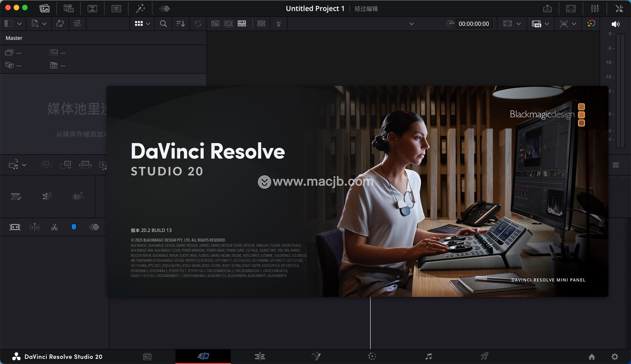The image size is (631, 364).
Task: Switch to the Fusion page tab
Action: pyautogui.click(x=316, y=356)
